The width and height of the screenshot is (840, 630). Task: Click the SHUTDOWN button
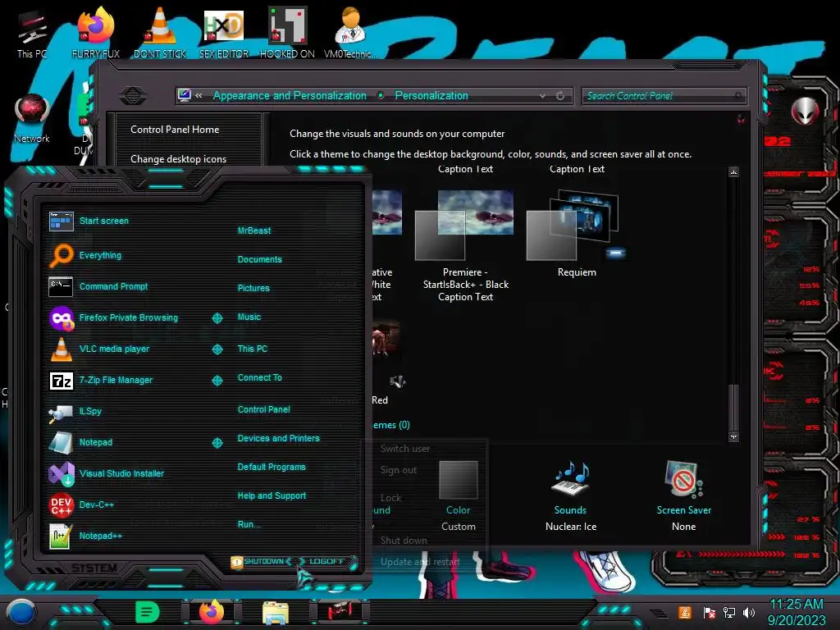click(263, 561)
